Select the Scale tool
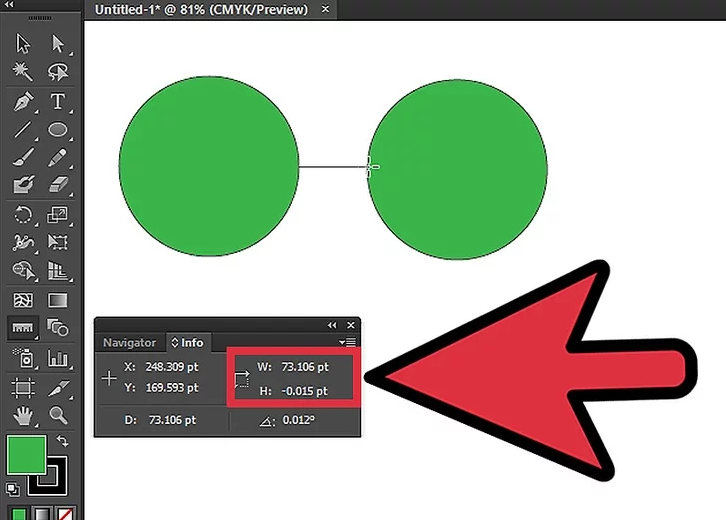The width and height of the screenshot is (726, 520). pos(57,215)
